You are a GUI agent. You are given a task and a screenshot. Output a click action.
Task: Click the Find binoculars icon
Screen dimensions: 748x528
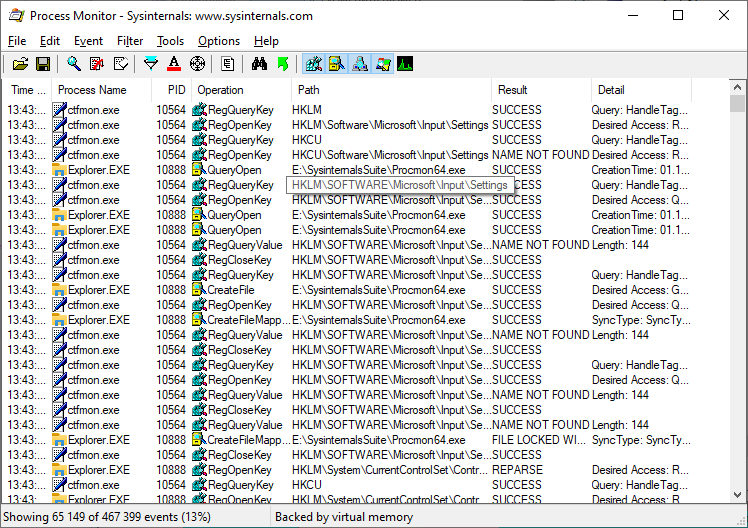click(259, 64)
